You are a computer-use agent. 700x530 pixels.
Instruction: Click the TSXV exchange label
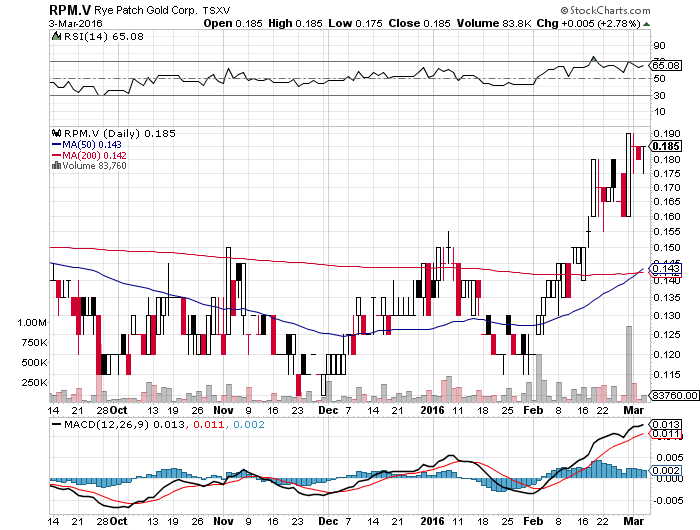click(214, 9)
